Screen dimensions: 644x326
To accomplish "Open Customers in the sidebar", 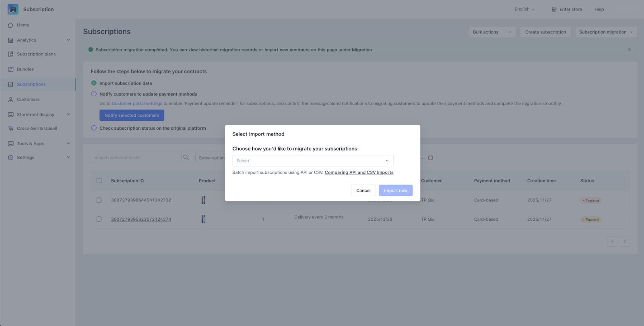I will pos(28,100).
